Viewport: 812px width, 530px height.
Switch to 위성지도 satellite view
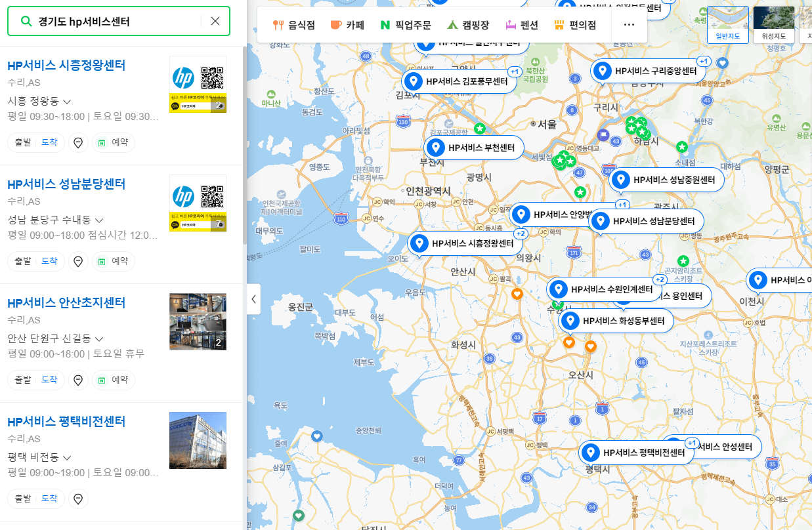pyautogui.click(x=773, y=25)
